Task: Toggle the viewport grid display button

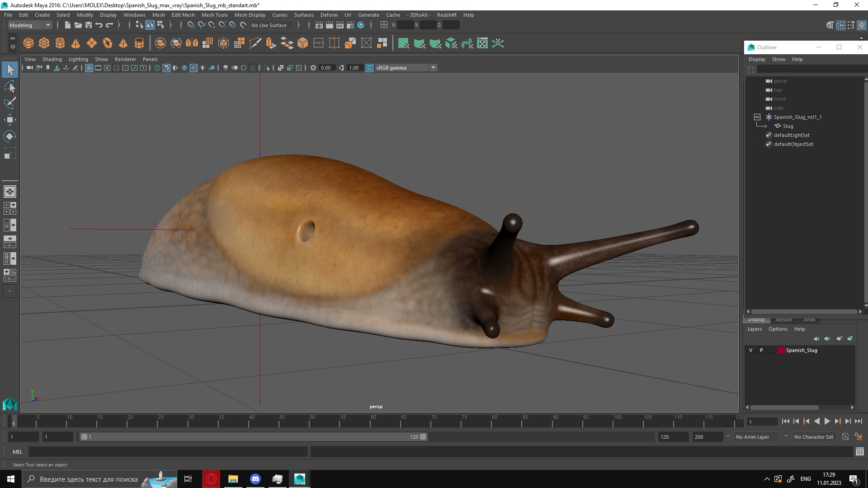Action: [89, 68]
